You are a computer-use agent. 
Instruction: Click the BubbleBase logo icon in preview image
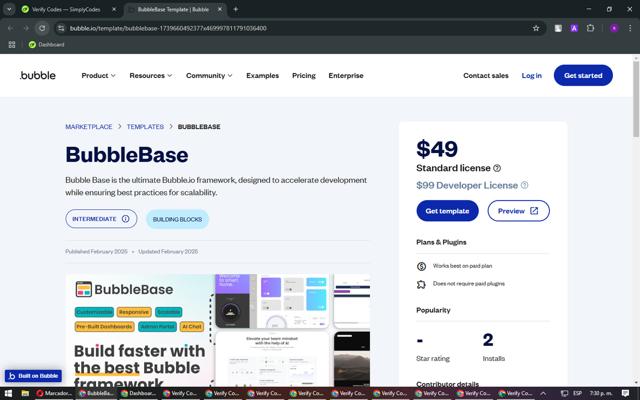click(x=84, y=289)
